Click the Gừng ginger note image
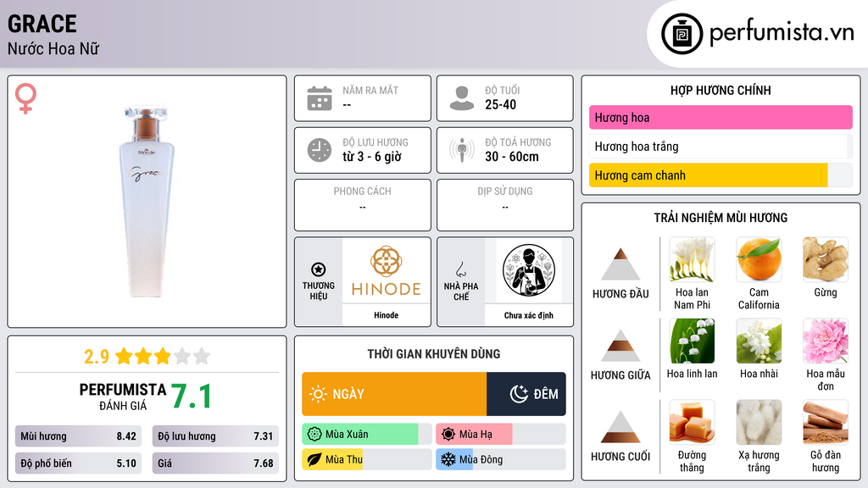 coord(826,259)
